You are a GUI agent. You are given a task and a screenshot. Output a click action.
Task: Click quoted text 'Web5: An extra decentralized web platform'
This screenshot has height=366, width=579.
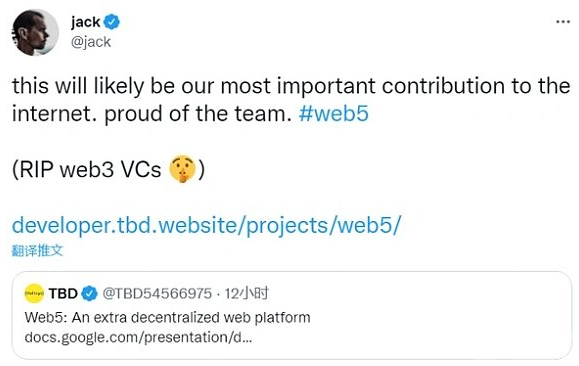click(168, 317)
